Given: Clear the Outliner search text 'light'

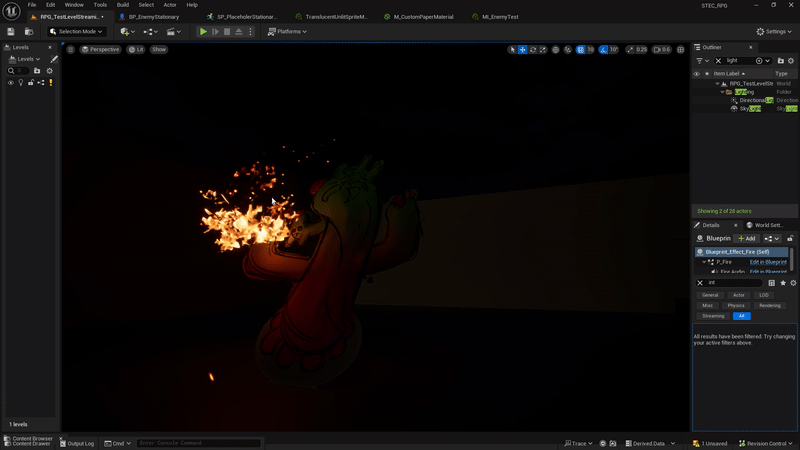Looking at the screenshot, I should 718,61.
